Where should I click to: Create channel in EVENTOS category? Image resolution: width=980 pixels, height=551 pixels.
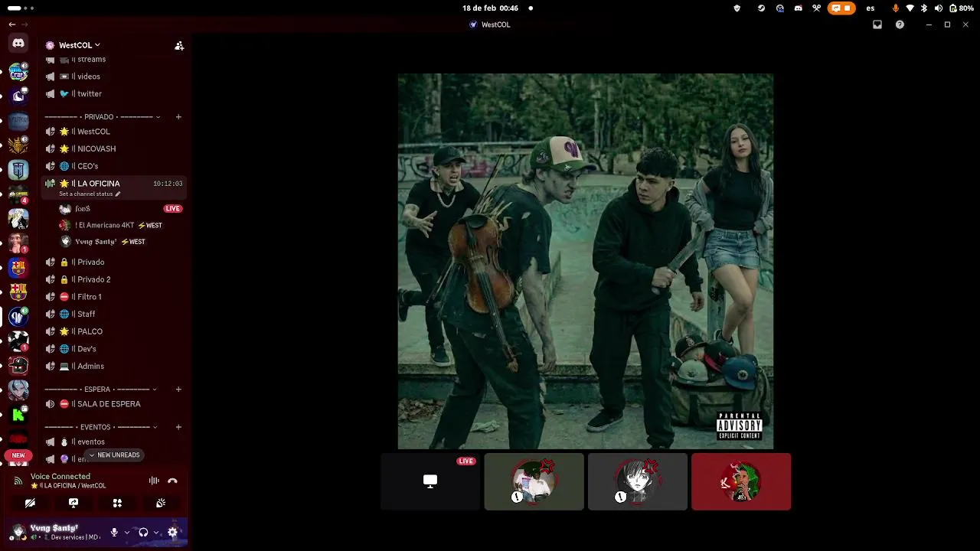pos(178,427)
